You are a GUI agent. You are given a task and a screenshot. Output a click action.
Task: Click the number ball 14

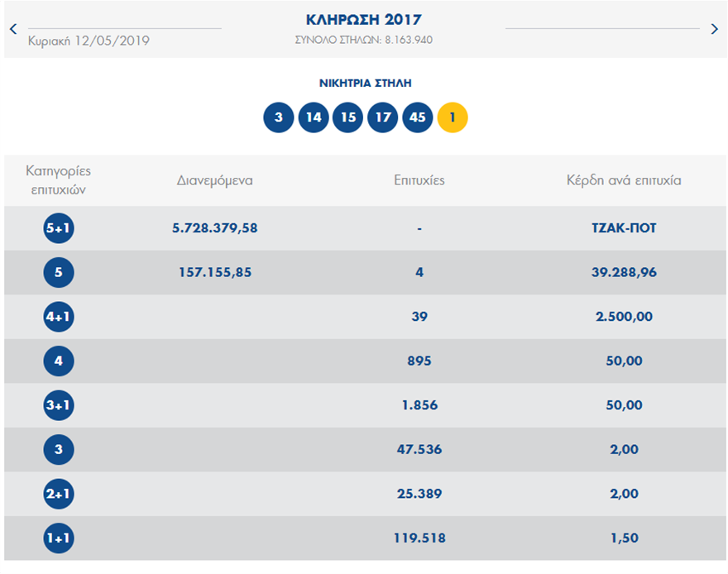314,117
